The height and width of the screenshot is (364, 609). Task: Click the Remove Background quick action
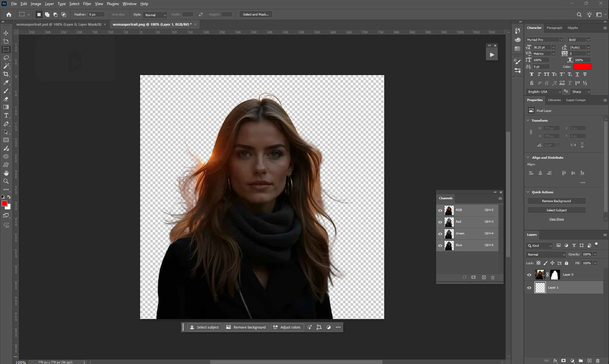coord(556,201)
